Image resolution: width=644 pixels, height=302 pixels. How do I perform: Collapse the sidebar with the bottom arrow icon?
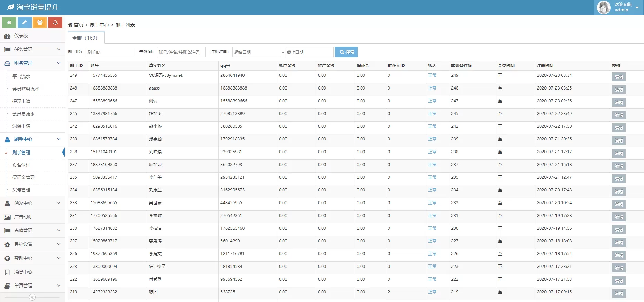coord(32,297)
